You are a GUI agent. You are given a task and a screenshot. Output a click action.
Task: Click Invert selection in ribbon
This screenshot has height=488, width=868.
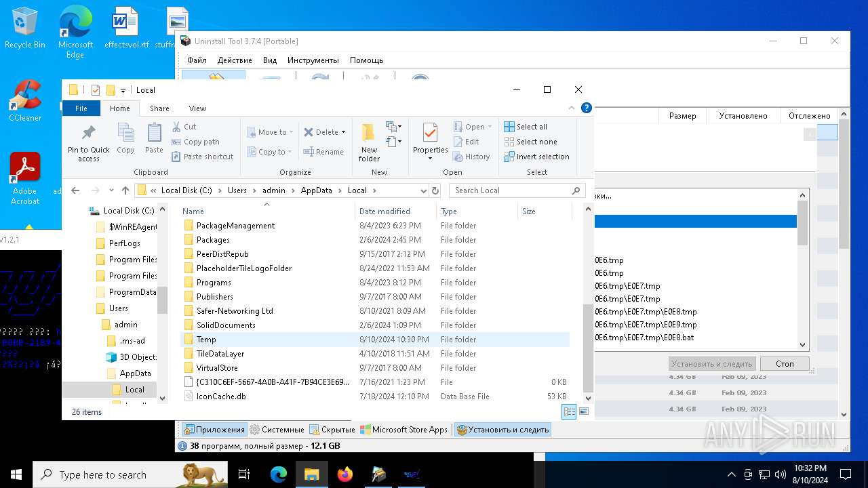click(x=536, y=157)
